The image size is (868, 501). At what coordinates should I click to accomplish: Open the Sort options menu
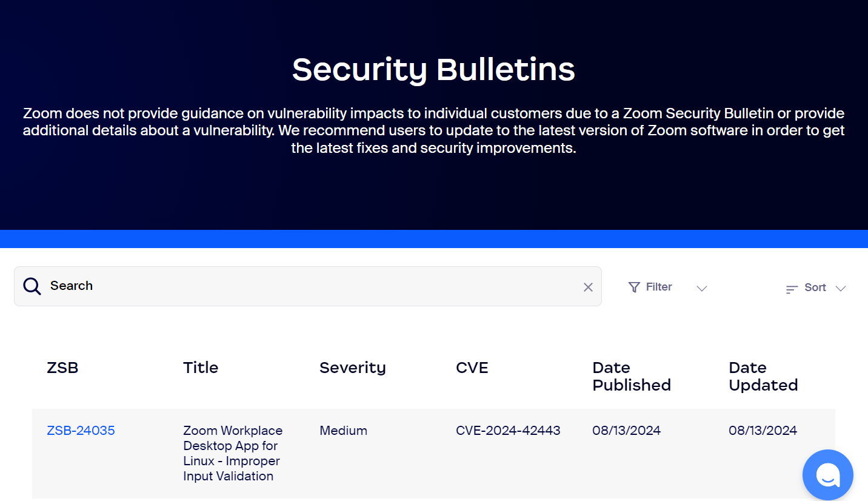pyautogui.click(x=815, y=287)
